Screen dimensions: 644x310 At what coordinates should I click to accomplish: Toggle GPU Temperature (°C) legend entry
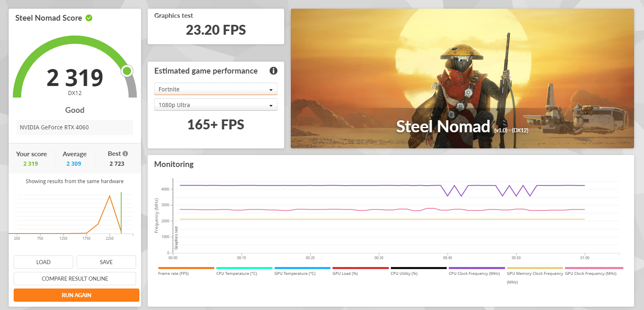click(x=295, y=274)
